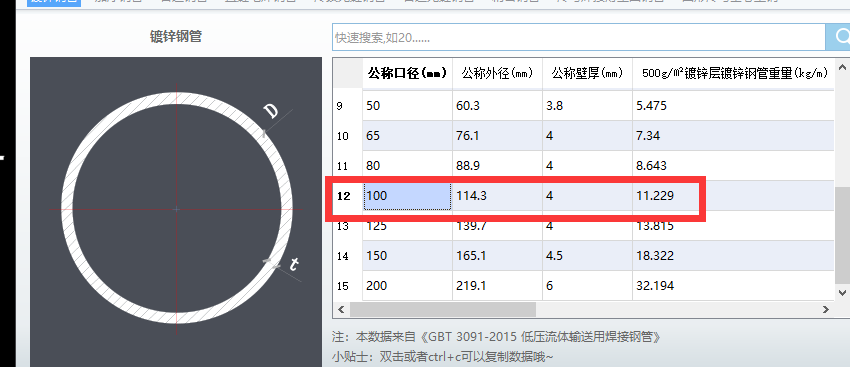The height and width of the screenshot is (367, 850).
Task: Click the horizontal scrollbar right arrow
Action: (826, 310)
